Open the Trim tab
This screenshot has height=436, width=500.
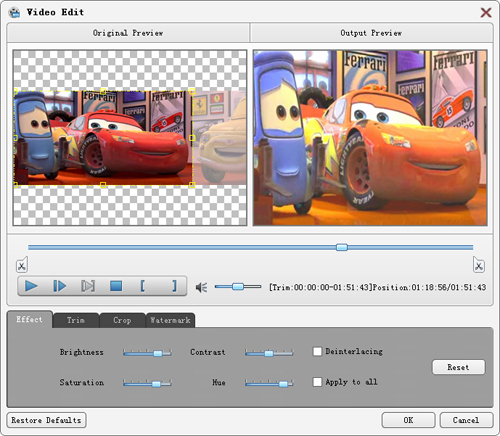click(x=76, y=320)
